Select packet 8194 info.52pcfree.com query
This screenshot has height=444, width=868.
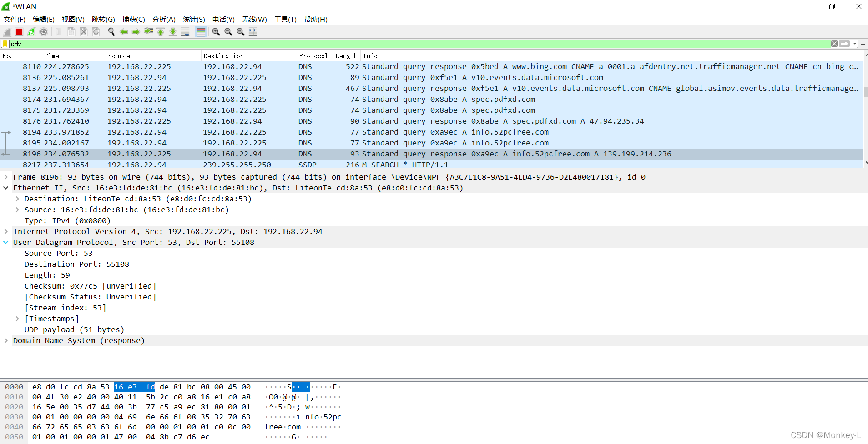click(431, 132)
